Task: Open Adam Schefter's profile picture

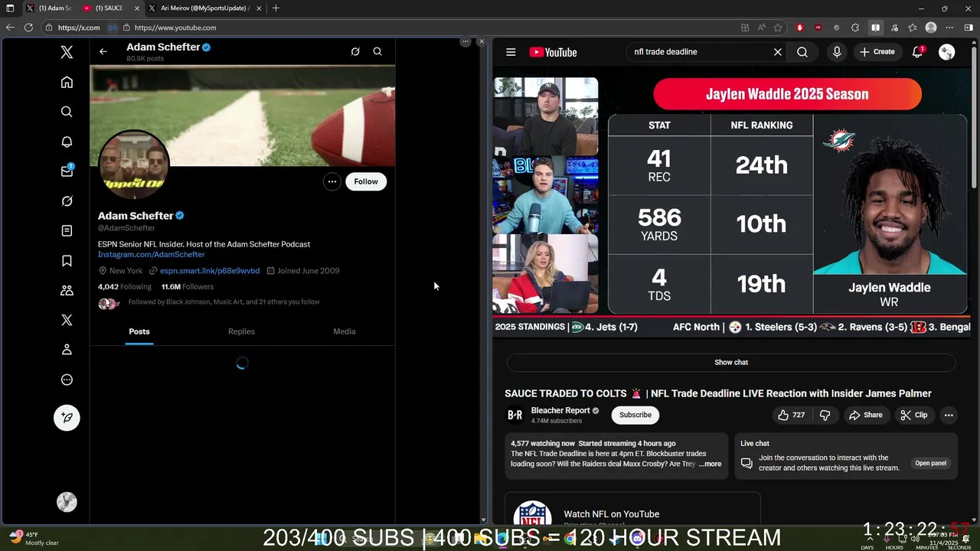Action: tap(133, 165)
